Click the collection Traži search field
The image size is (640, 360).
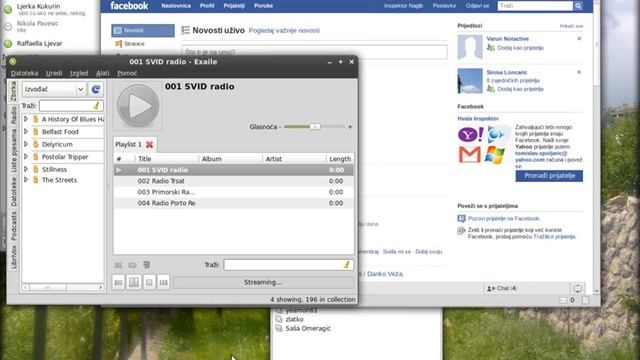71,106
